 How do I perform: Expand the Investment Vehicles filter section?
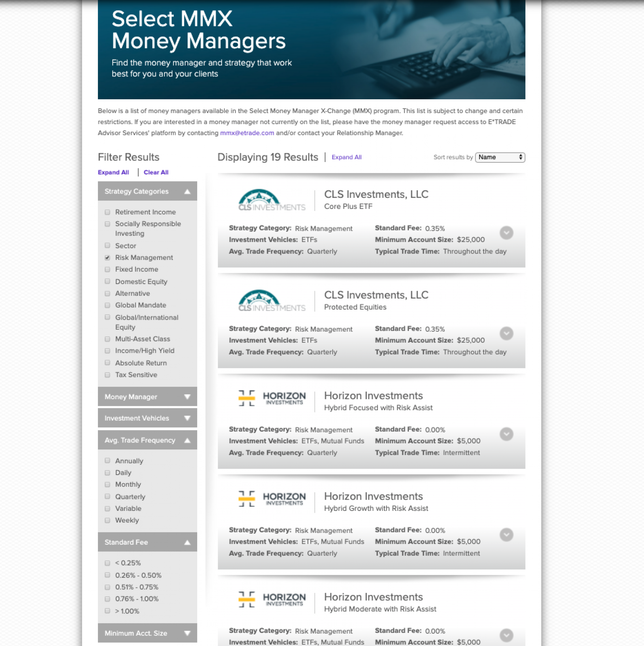[x=187, y=418]
